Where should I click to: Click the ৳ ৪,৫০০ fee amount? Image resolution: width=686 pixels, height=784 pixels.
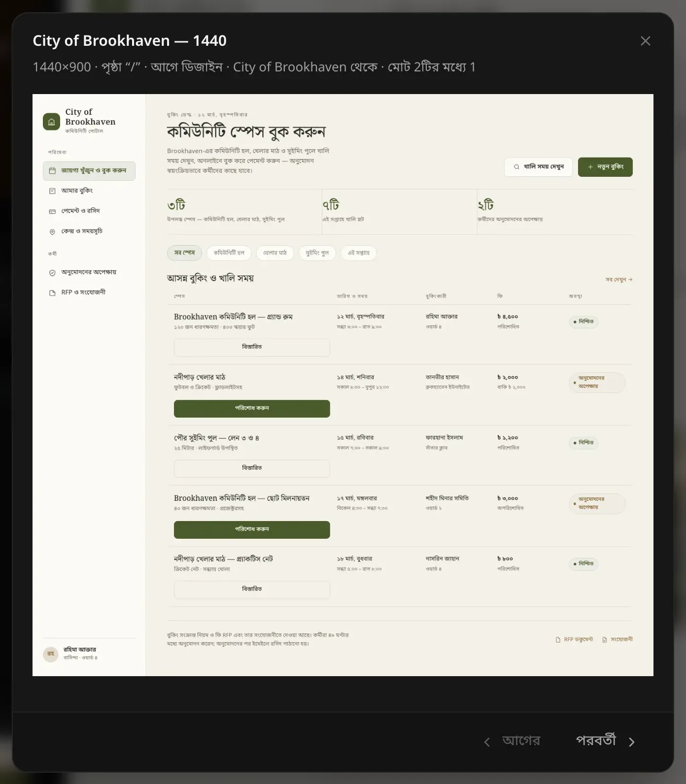tap(508, 317)
